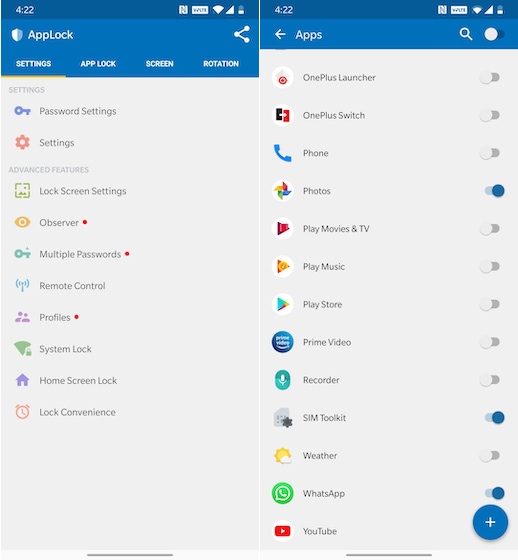Switch to the APP LOCK tab
Viewport: 518px width, 560px height.
click(x=98, y=64)
